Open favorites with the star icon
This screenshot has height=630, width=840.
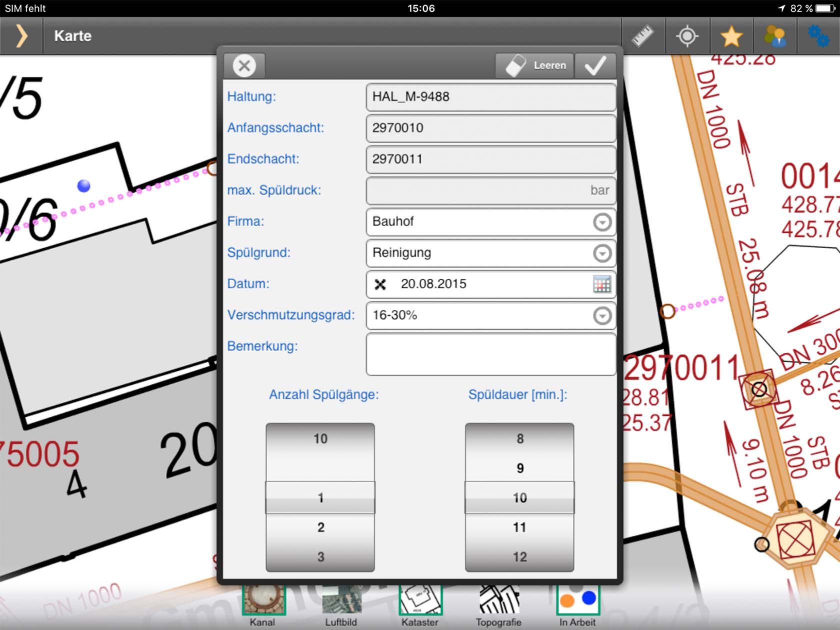click(731, 36)
